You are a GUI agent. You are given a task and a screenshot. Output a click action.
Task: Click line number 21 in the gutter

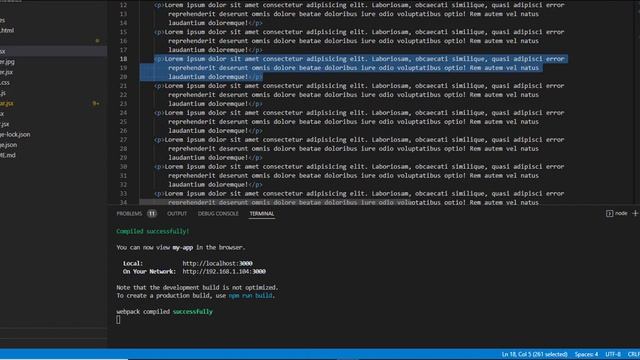point(123,86)
